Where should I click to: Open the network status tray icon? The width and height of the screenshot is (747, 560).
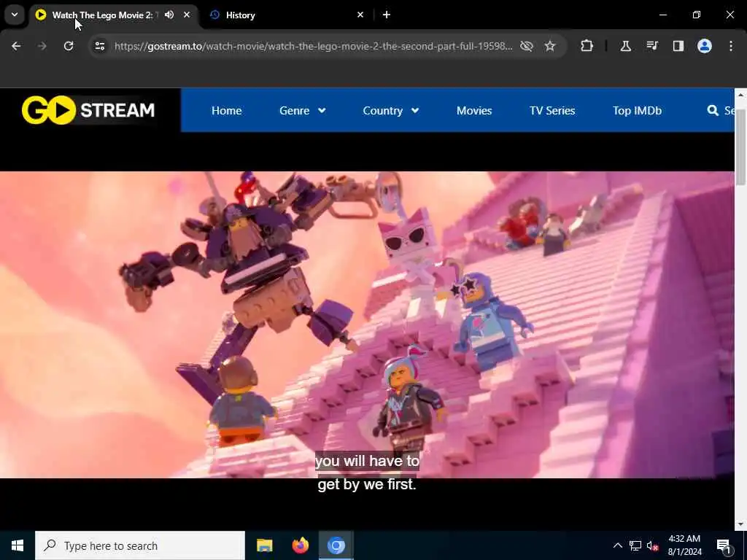tap(635, 545)
